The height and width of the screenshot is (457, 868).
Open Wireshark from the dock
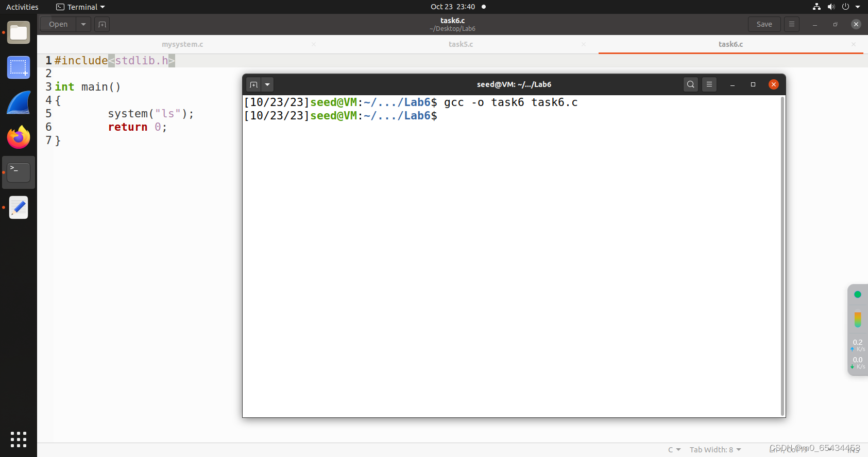click(19, 102)
